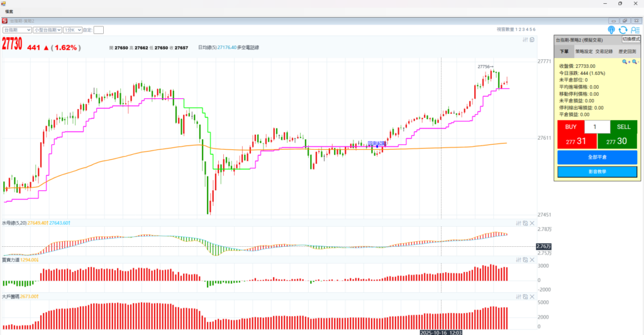Expand the 小型台指期 contract dropdown
The image size is (644, 335).
coord(47,30)
